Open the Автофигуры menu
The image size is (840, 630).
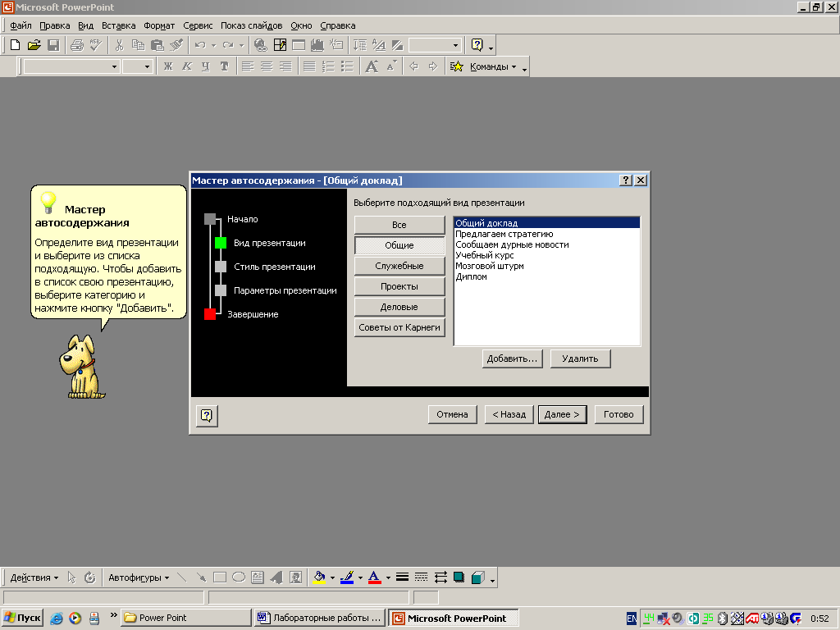(x=139, y=577)
